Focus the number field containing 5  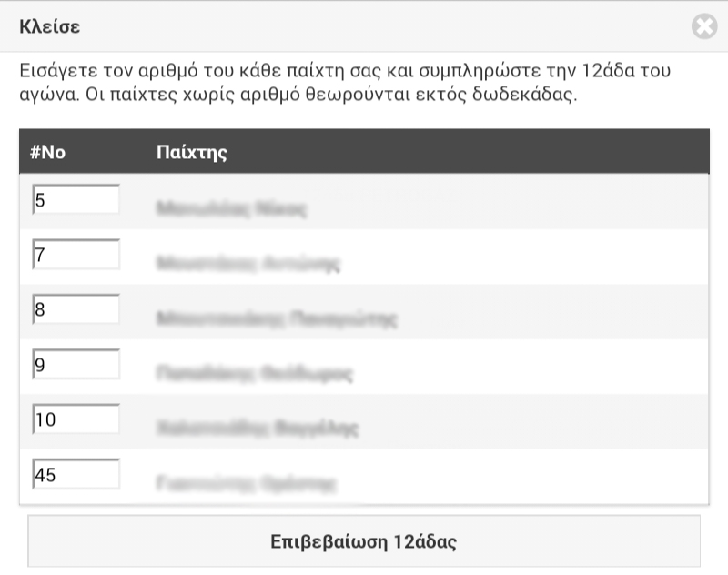(76, 199)
